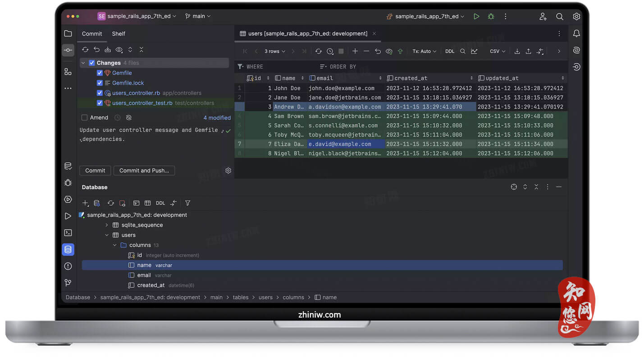The height and width of the screenshot is (359, 644).
Task: Open query console from Database toolbar
Action: coord(136,203)
